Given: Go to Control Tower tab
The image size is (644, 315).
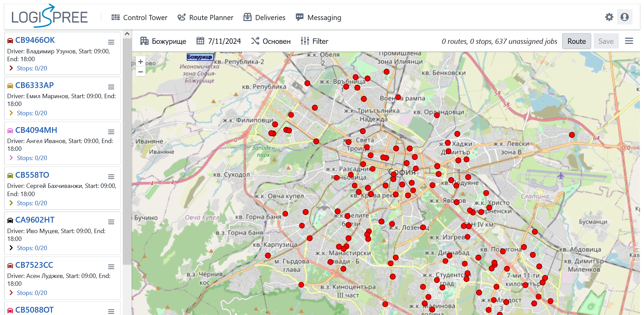Looking at the screenshot, I should (x=139, y=17).
